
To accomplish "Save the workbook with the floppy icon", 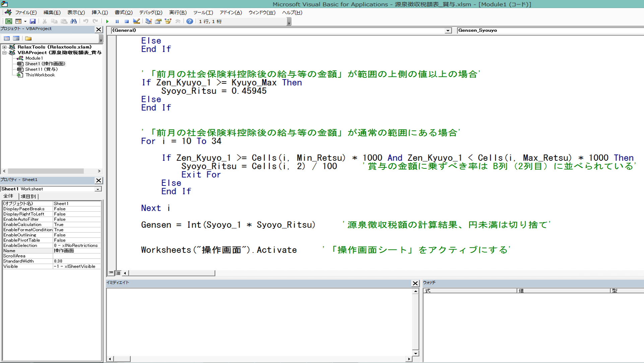I will click(x=33, y=21).
